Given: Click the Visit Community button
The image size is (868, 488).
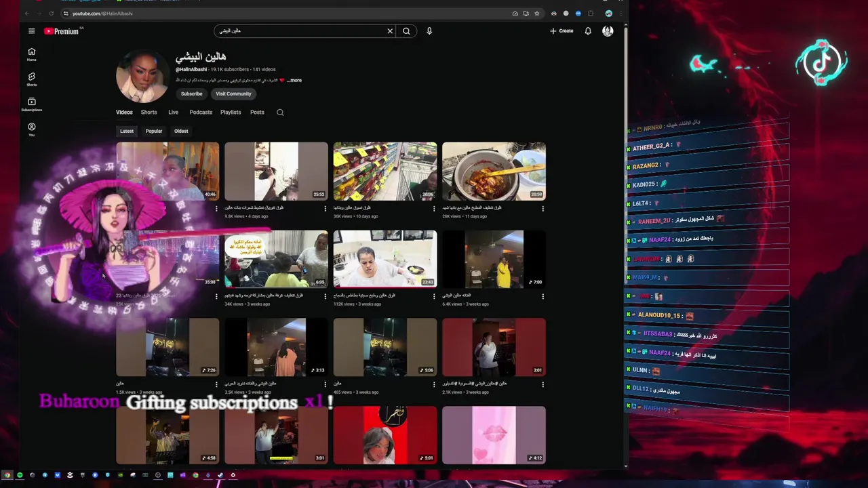Looking at the screenshot, I should pos(233,94).
